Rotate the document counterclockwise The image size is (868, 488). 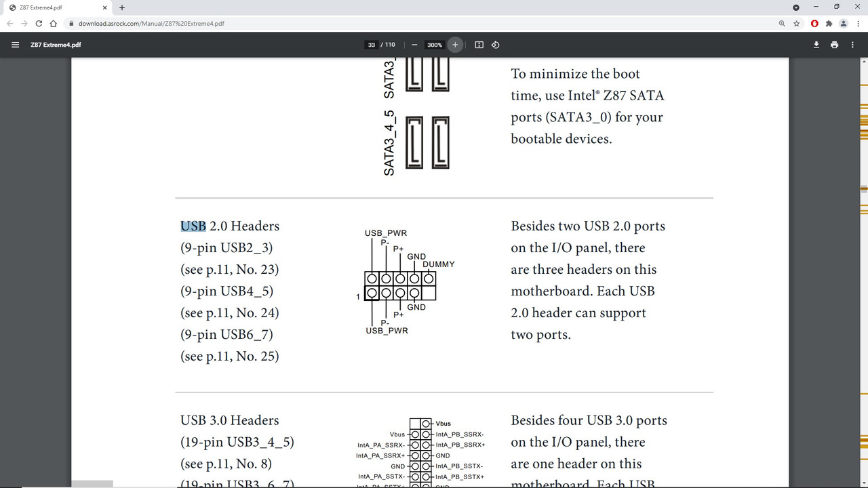495,45
